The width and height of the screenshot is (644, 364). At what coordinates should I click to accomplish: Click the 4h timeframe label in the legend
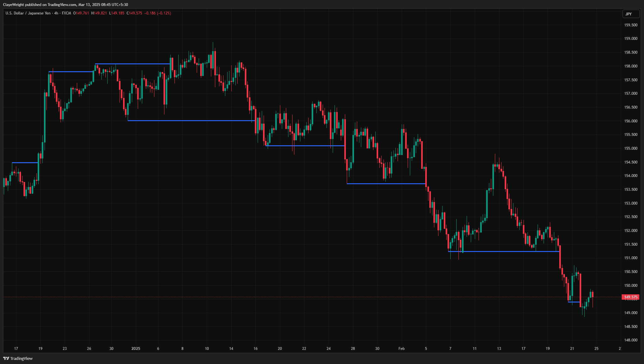pos(56,13)
